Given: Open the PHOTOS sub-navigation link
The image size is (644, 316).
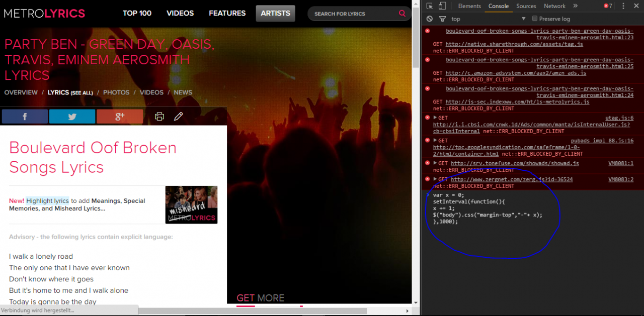Looking at the screenshot, I should click(116, 92).
